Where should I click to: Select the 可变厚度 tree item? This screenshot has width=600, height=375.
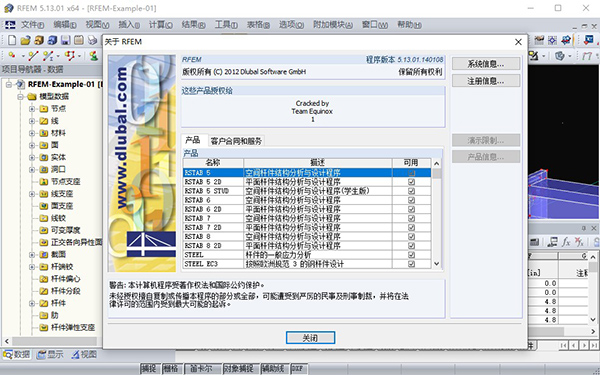point(65,230)
